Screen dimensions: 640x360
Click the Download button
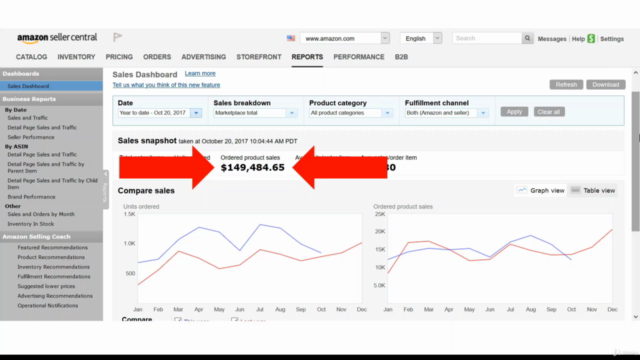click(x=606, y=84)
